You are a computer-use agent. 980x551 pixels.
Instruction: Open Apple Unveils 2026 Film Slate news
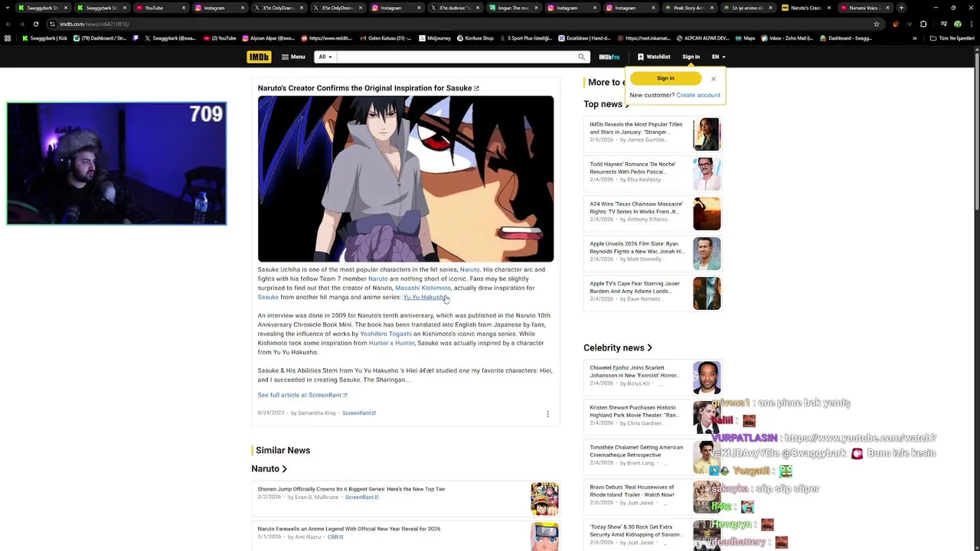pos(637,247)
